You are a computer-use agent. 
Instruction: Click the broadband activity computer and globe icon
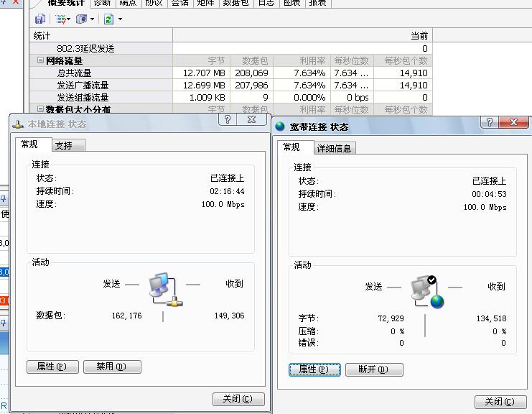427,292
